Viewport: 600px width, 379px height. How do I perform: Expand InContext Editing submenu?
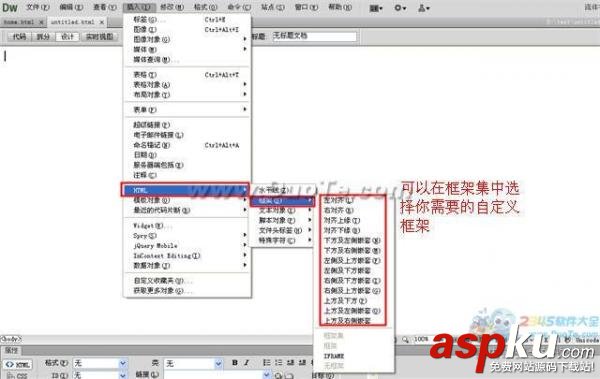click(187, 255)
